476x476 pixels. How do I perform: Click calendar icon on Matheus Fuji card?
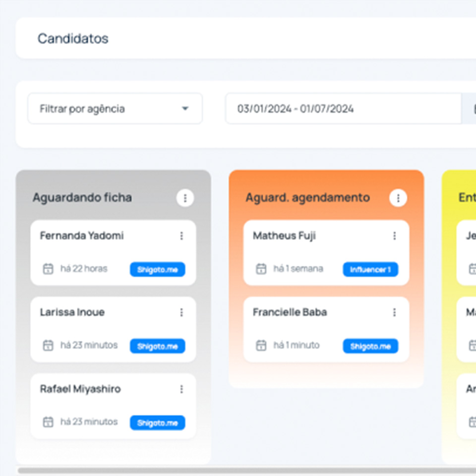(261, 269)
